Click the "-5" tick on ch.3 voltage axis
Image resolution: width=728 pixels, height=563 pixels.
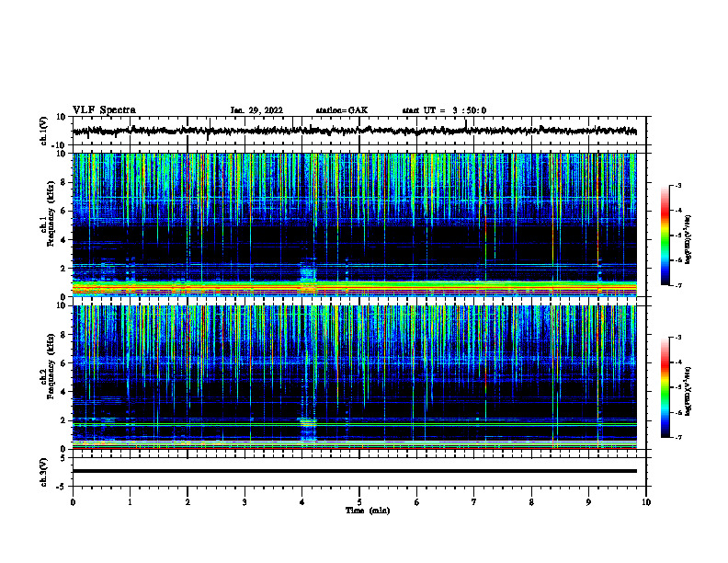click(x=63, y=487)
